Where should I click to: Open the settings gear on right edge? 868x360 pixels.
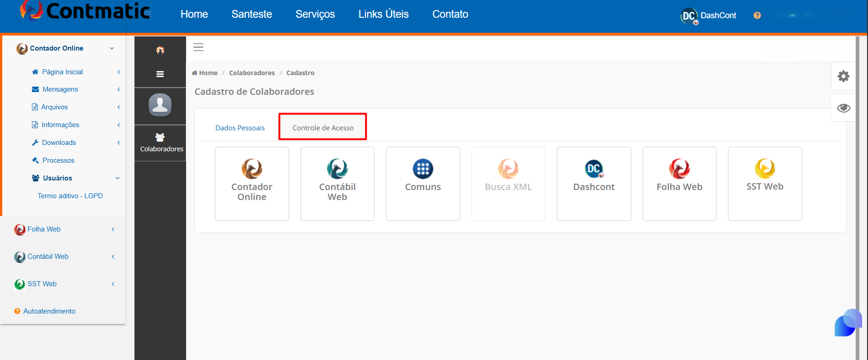click(843, 76)
